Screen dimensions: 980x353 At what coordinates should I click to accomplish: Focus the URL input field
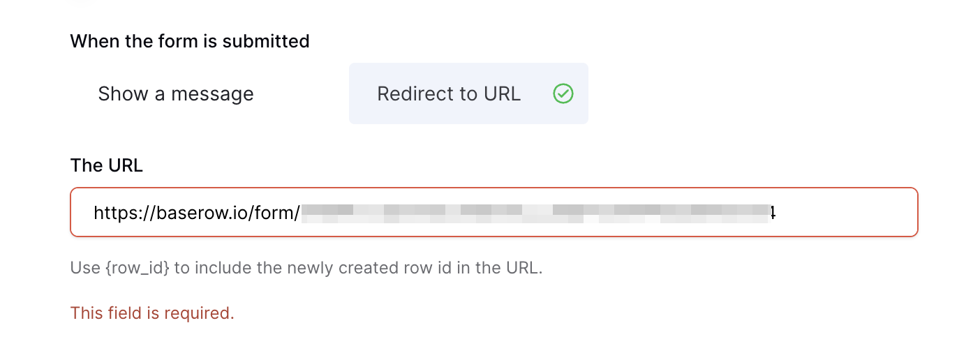point(493,212)
